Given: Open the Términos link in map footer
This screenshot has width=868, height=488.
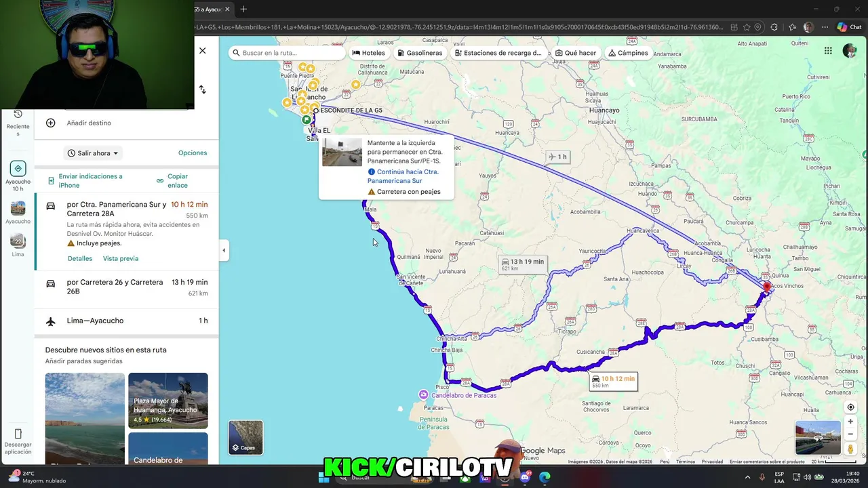Looking at the screenshot, I should [x=685, y=462].
